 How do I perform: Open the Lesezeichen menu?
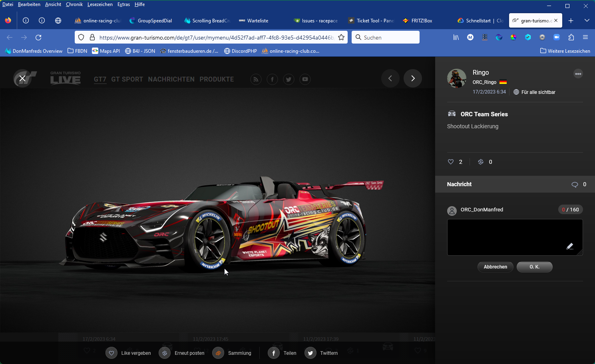coord(100,4)
